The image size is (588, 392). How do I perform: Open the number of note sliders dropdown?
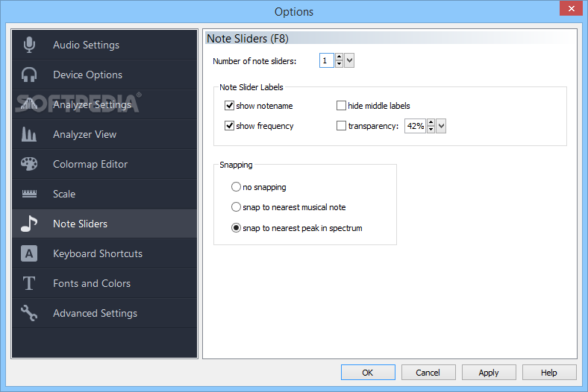(349, 60)
